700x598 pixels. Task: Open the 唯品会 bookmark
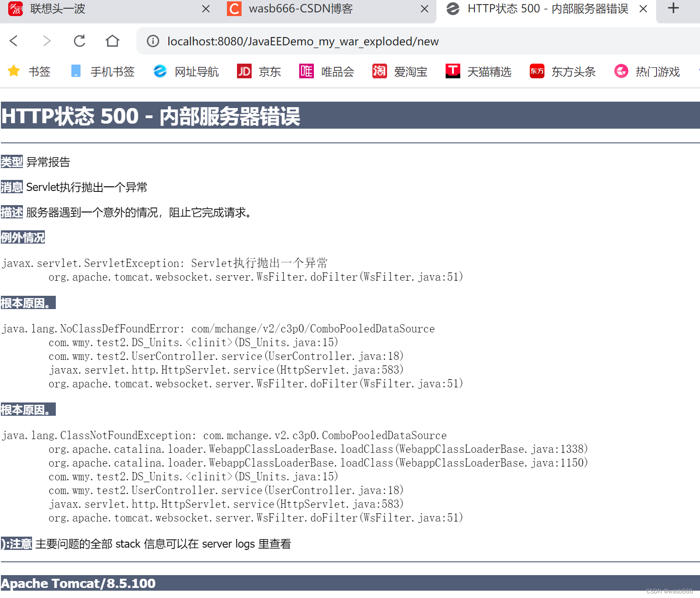click(x=327, y=71)
